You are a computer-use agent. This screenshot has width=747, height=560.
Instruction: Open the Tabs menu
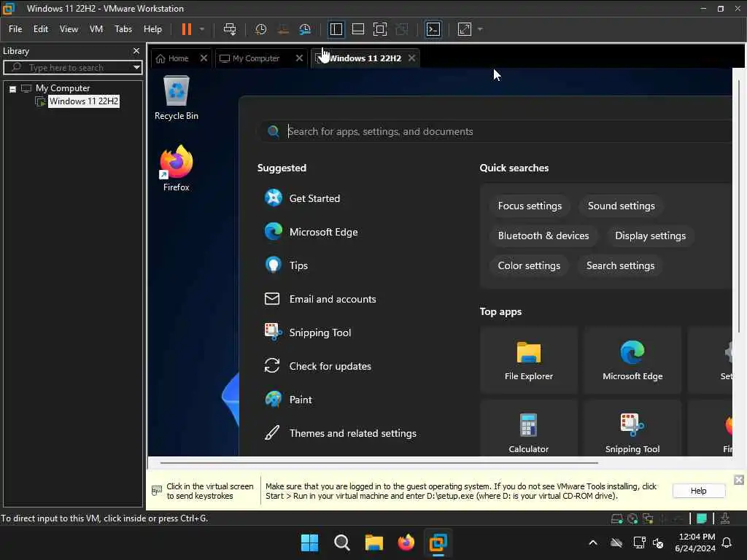[123, 29]
